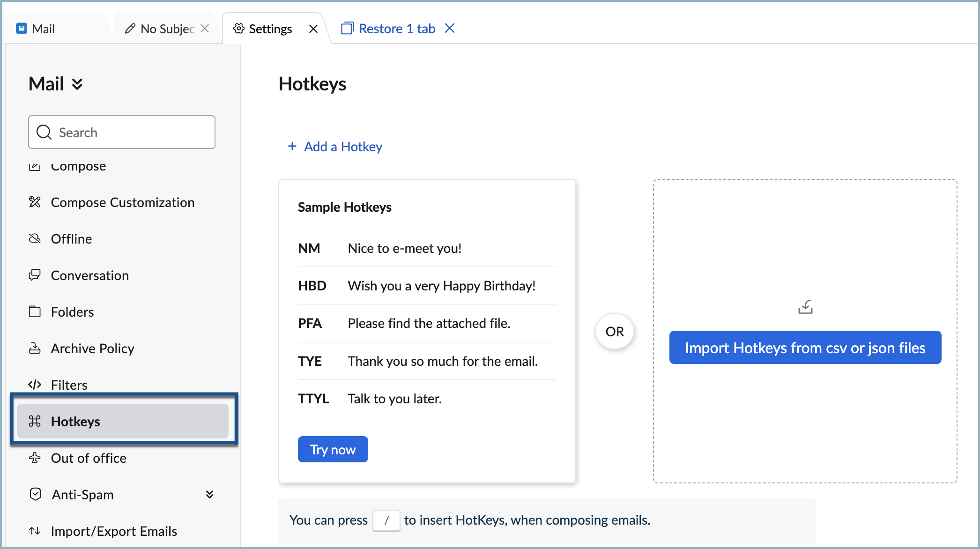Click the import upload icon in dashed box
Viewport: 980px width, 549px height.
pyautogui.click(x=805, y=307)
